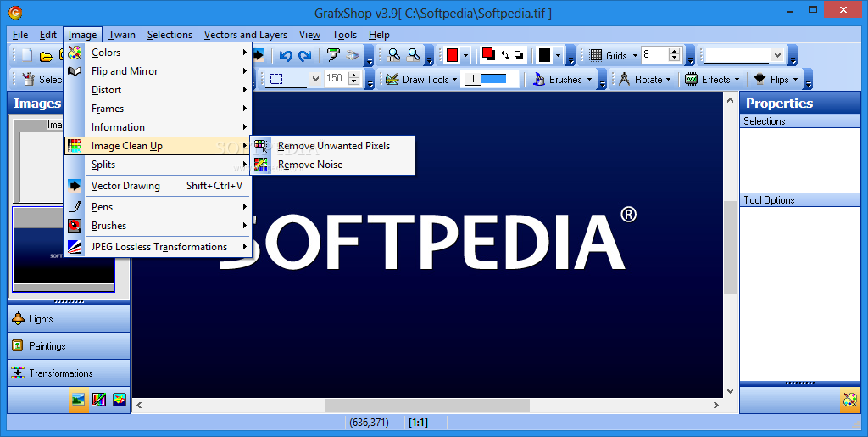The width and height of the screenshot is (868, 437).
Task: Click the red foreground color swatch
Action: point(452,55)
